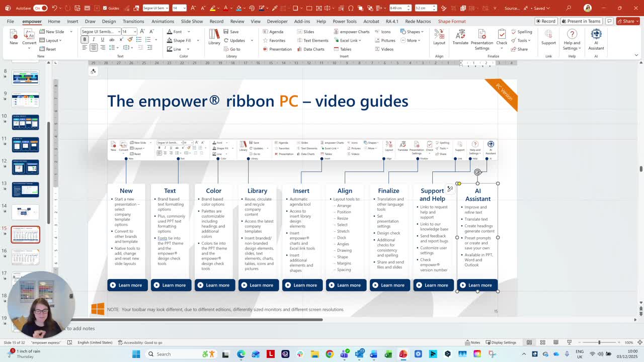Click the empower New presentation icon
This screenshot has height=362, width=644.
(x=14, y=37)
